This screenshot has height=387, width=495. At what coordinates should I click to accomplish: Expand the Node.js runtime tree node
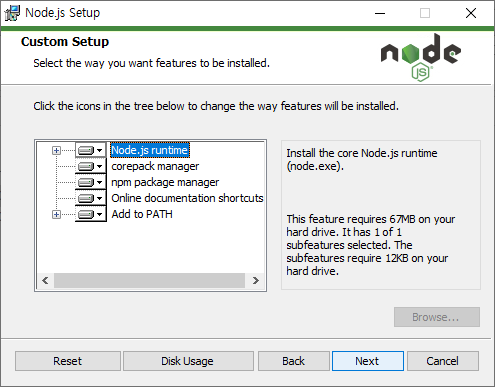[56, 151]
